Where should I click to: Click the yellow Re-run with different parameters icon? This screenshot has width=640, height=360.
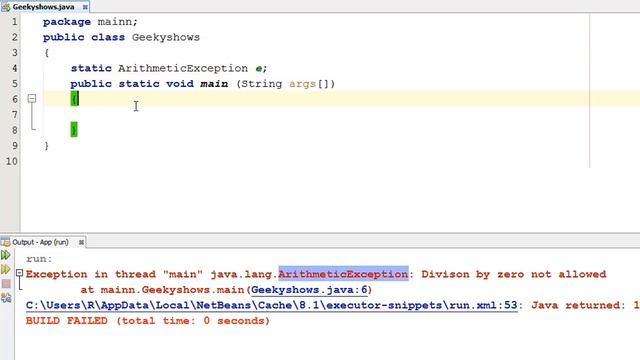coord(6,269)
